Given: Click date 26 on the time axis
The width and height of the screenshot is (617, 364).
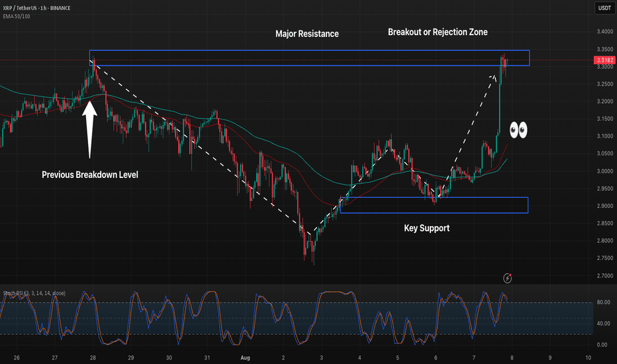Looking at the screenshot, I should pyautogui.click(x=17, y=357).
